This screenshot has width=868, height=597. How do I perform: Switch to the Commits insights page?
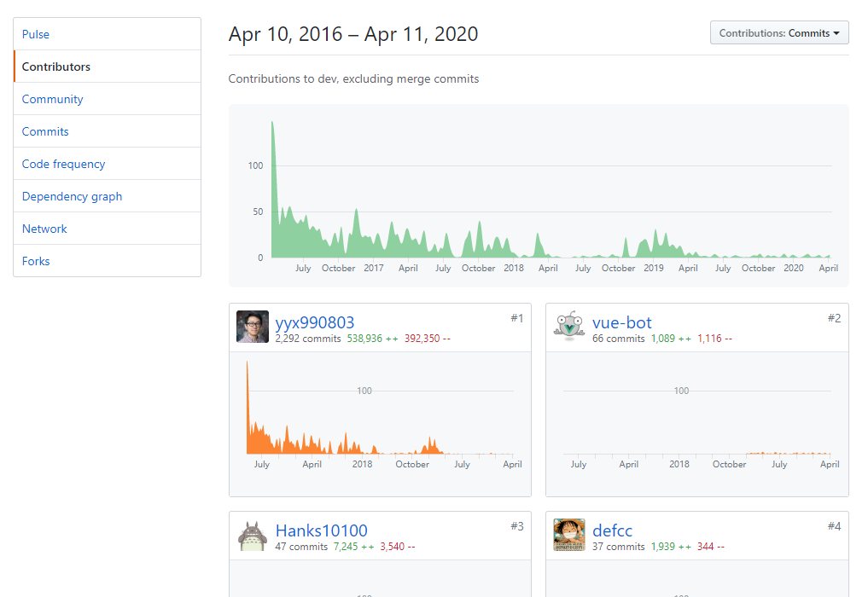45,131
